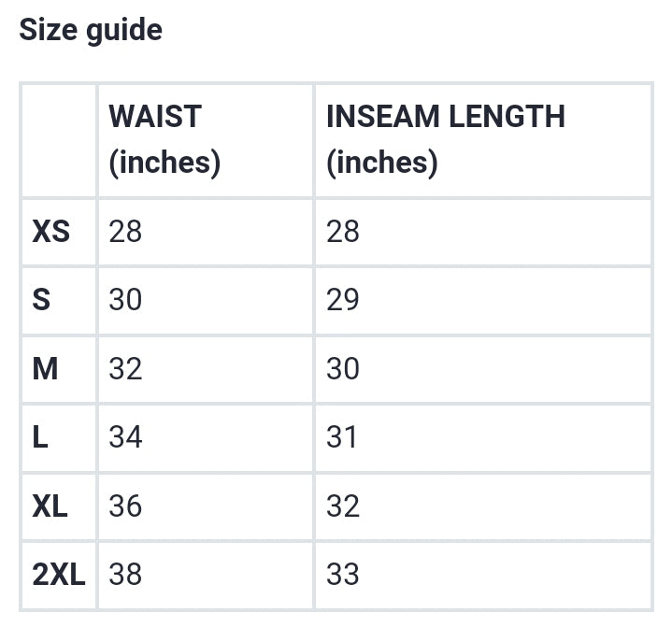The height and width of the screenshot is (627, 672).
Task: Click the empty top-left table cell
Action: [59, 141]
